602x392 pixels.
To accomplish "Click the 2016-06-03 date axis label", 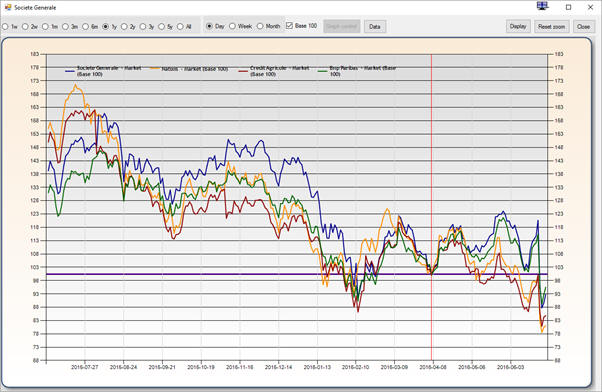I will [x=510, y=367].
